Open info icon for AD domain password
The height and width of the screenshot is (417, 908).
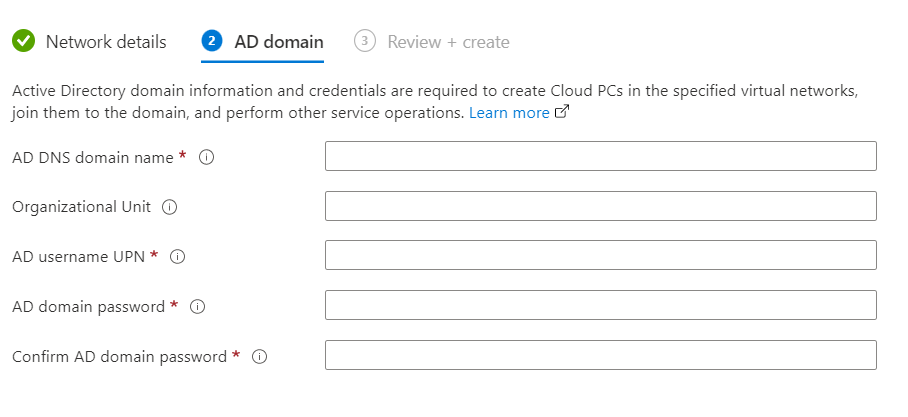point(197,307)
